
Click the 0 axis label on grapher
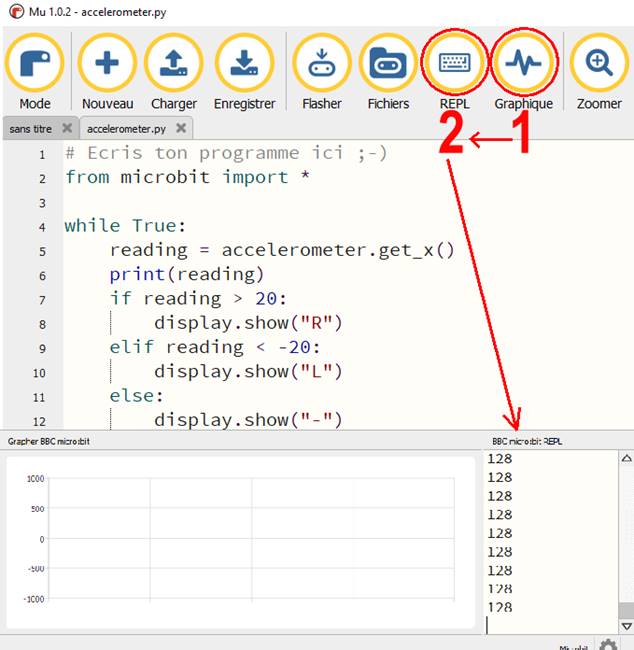pos(41,539)
